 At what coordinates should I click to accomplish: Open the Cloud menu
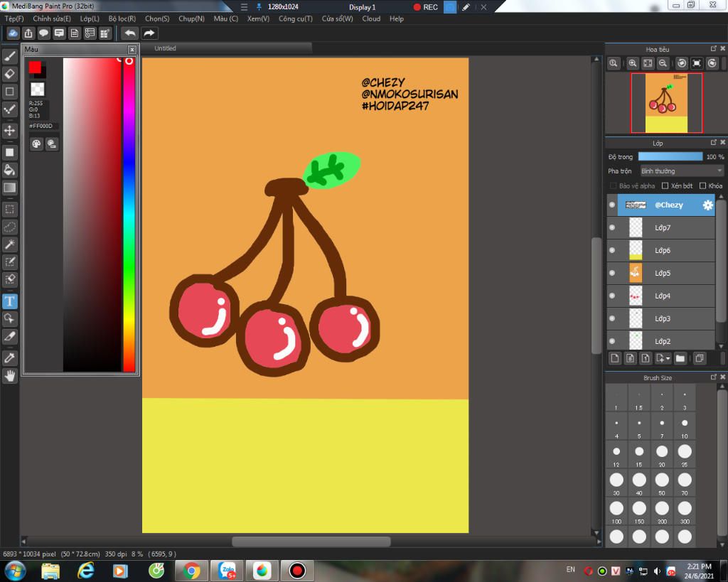click(x=371, y=18)
